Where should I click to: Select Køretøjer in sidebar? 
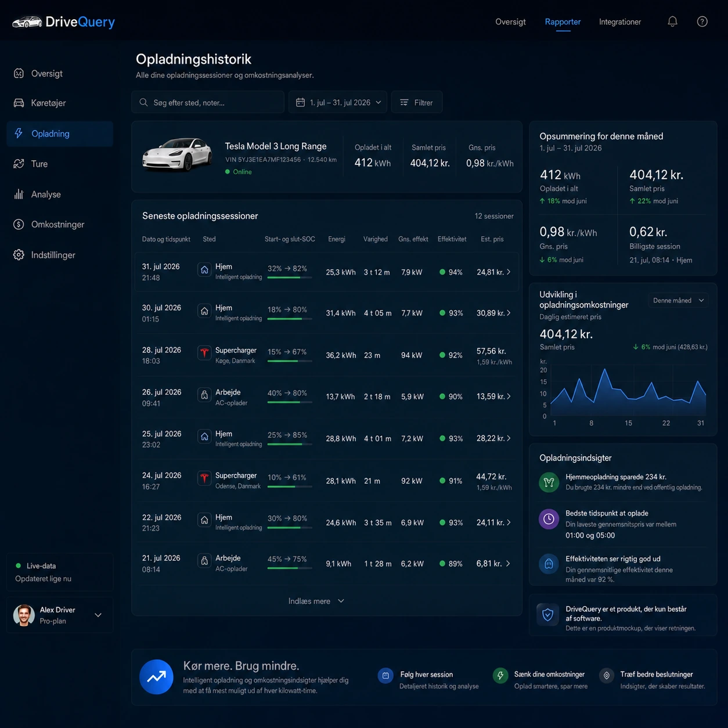60,103
